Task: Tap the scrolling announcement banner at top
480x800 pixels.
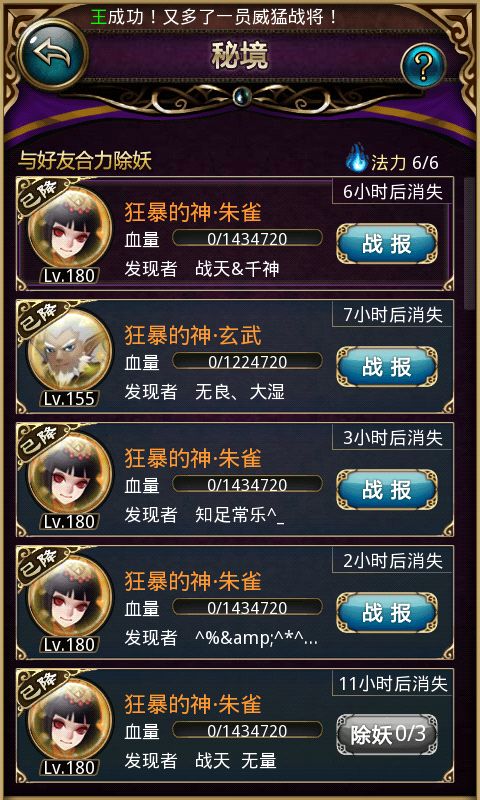Action: point(215,17)
